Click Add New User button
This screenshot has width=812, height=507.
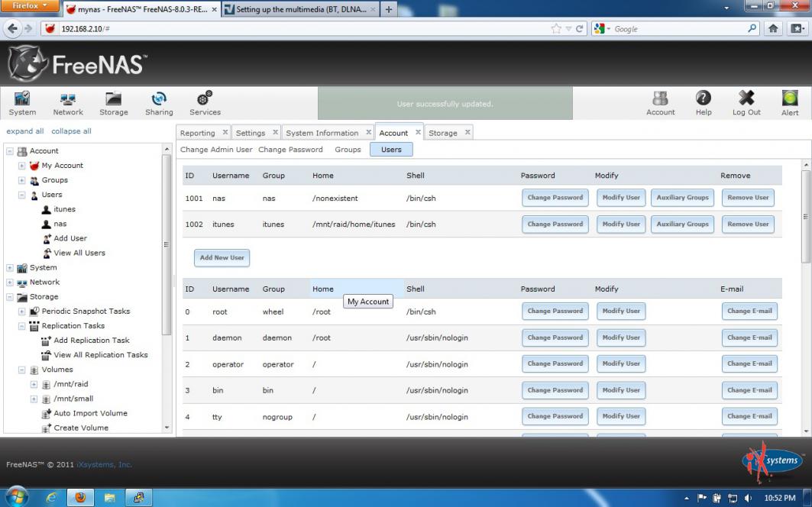(222, 258)
